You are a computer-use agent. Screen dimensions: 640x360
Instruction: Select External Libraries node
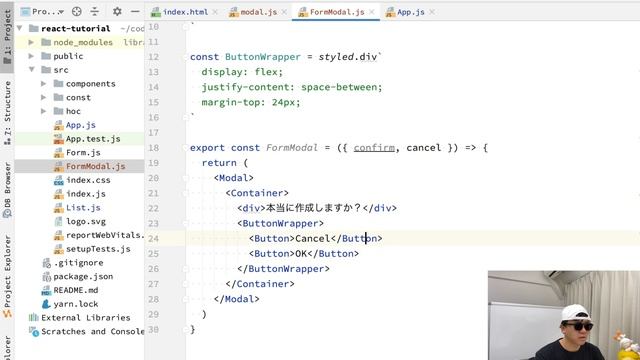pos(86,318)
